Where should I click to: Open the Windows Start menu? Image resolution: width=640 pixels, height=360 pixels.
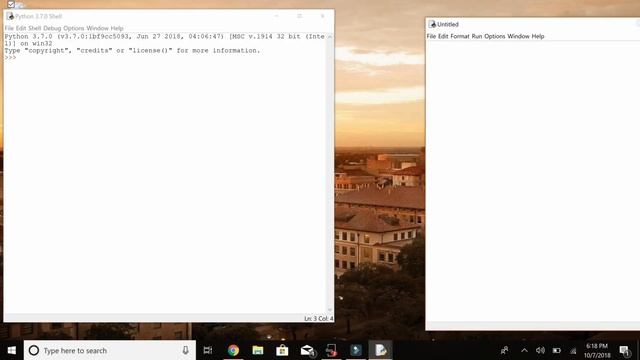[11, 350]
